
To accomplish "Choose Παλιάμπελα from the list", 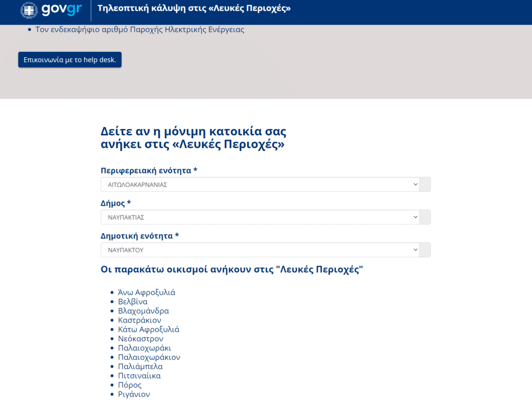I will pyautogui.click(x=140, y=366).
